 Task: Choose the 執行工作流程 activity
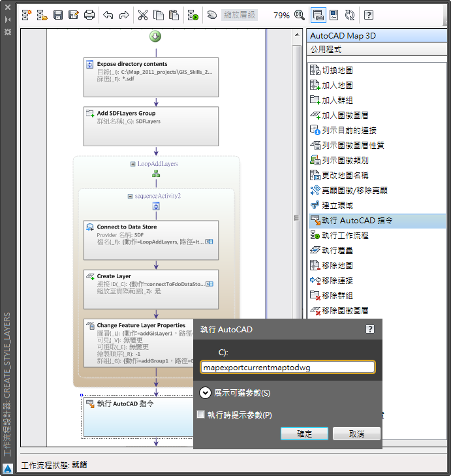[x=377, y=236]
